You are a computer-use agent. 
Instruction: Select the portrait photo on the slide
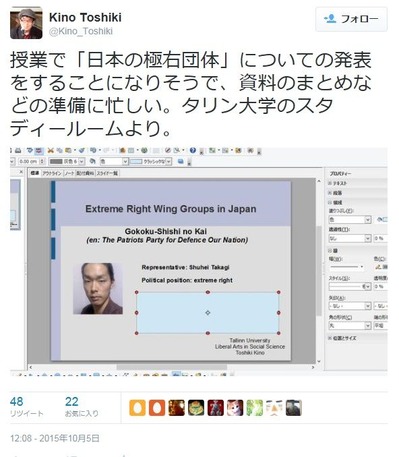98,288
